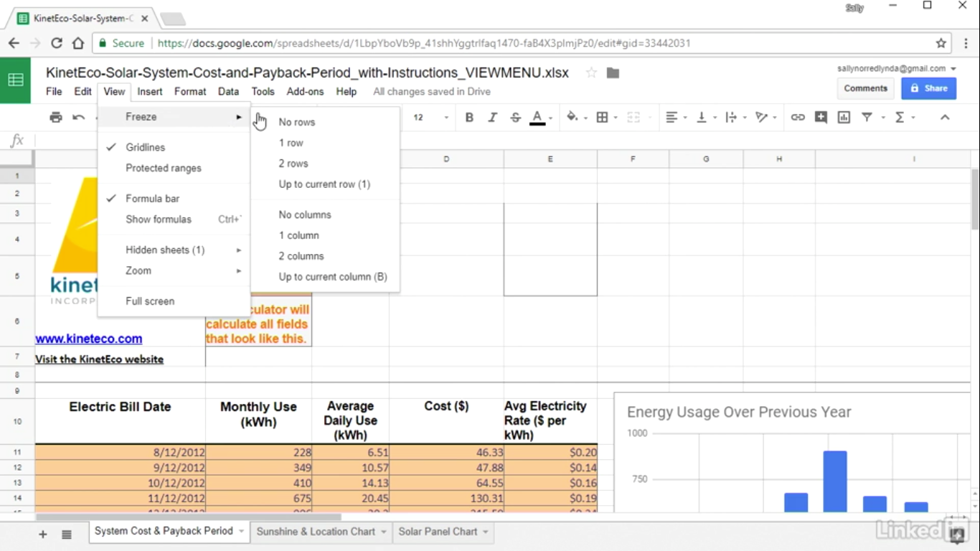The height and width of the screenshot is (551, 980).
Task: Open Sunshine & Location Chart tab arrow
Action: [x=384, y=532]
